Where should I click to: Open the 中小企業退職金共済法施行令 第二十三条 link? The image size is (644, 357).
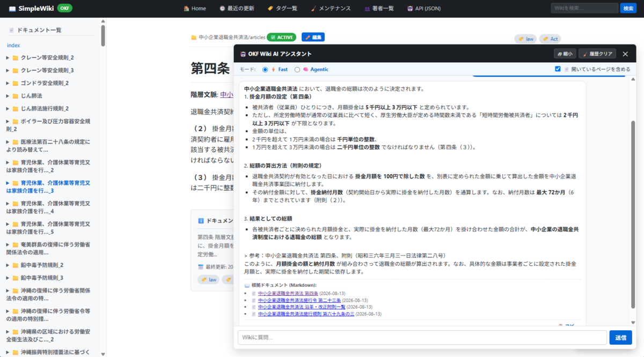(299, 301)
